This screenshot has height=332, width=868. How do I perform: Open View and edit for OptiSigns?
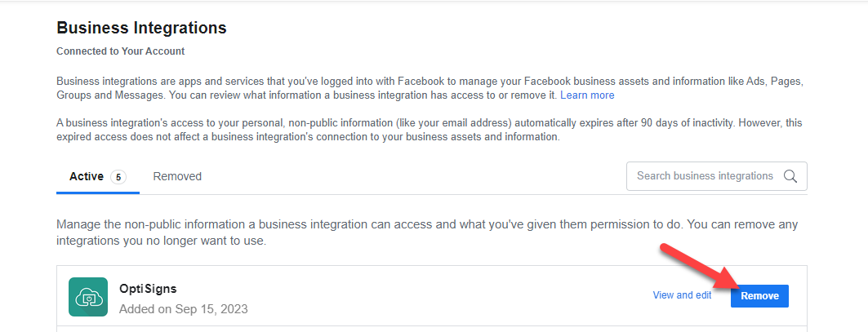tap(682, 295)
